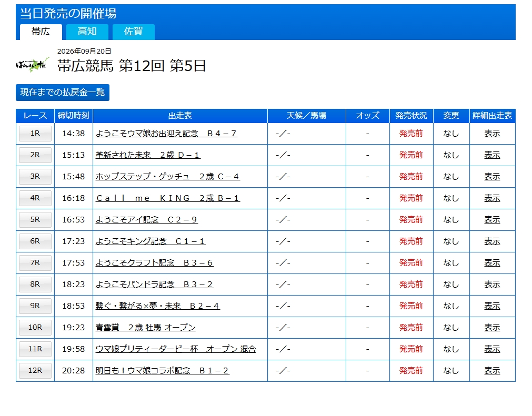Click the 17:23 deadline time cell
This screenshot has height=416, width=532.
[x=74, y=241]
